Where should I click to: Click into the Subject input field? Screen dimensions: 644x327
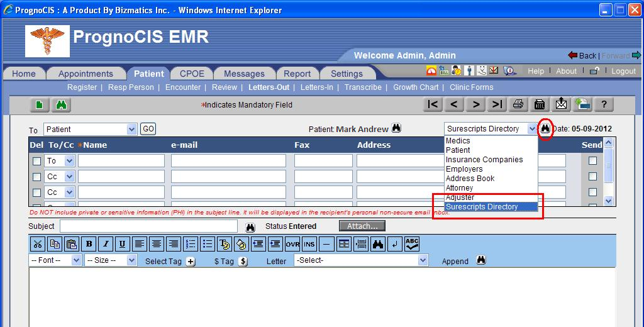tap(148, 226)
